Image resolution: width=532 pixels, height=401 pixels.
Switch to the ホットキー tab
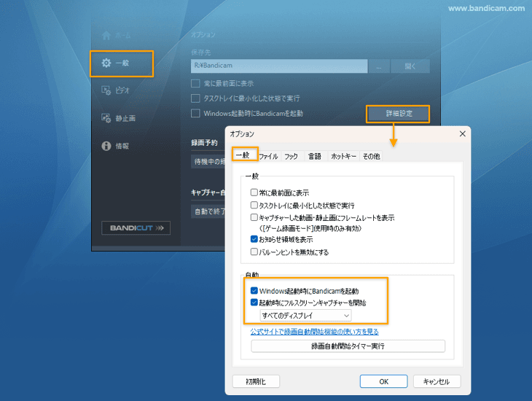pyautogui.click(x=343, y=156)
